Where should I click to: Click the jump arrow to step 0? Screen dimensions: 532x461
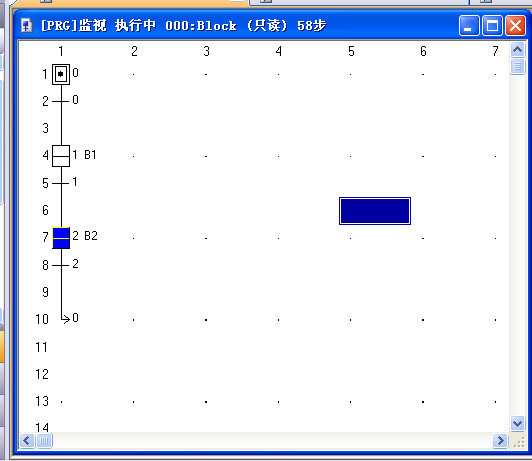pos(66,319)
